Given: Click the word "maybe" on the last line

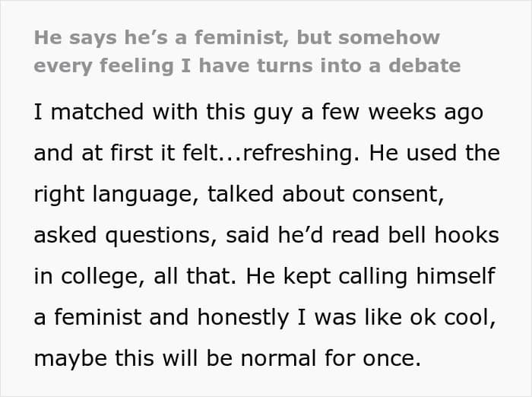Looking at the screenshot, I should click(x=68, y=359).
